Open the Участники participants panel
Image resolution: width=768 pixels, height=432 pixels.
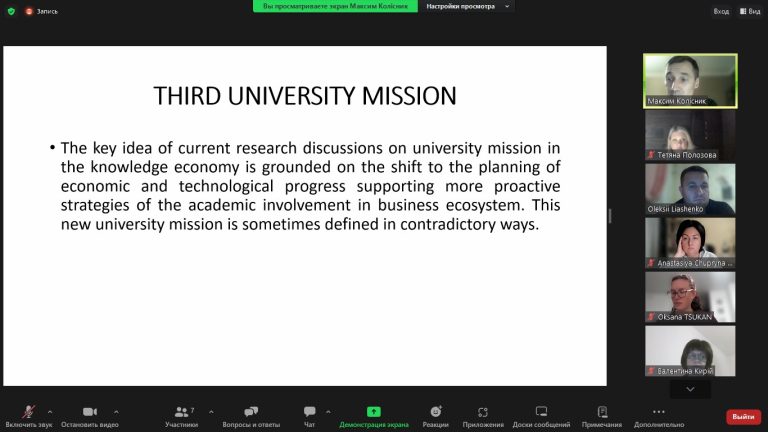182,416
